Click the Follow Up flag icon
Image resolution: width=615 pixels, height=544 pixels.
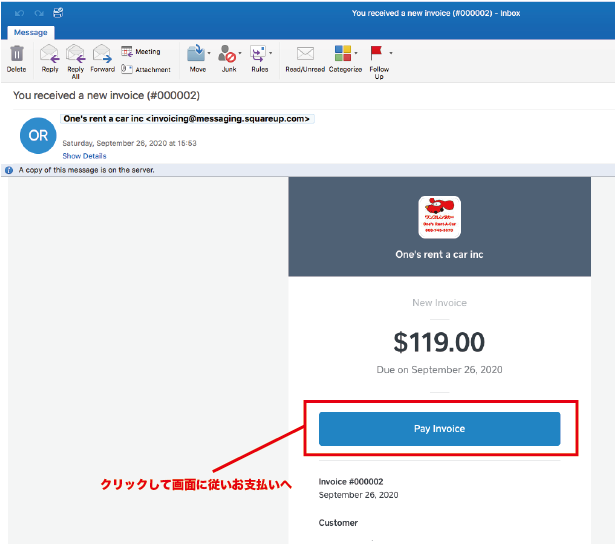click(377, 52)
